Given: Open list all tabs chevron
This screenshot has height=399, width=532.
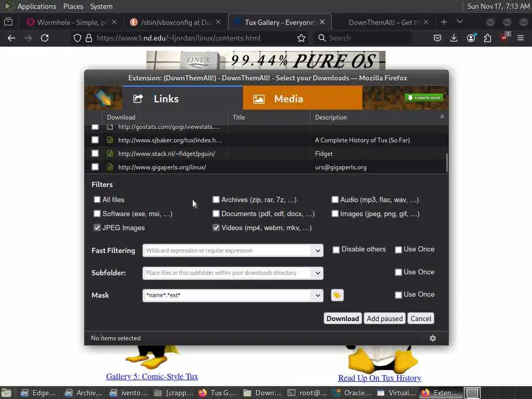Looking at the screenshot, I should click(460, 22).
